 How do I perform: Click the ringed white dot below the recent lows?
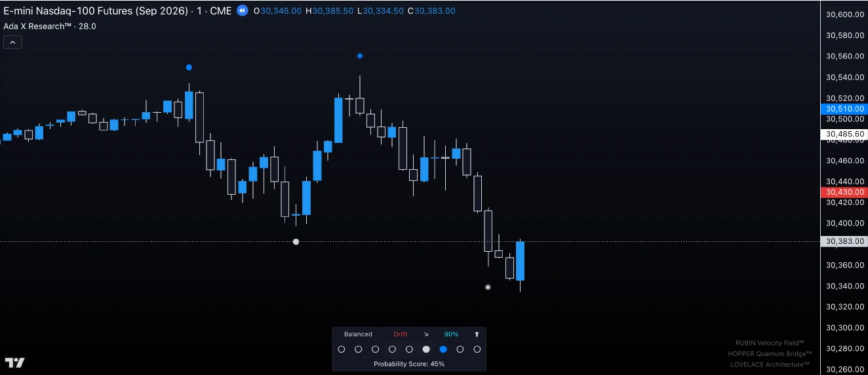(x=488, y=287)
